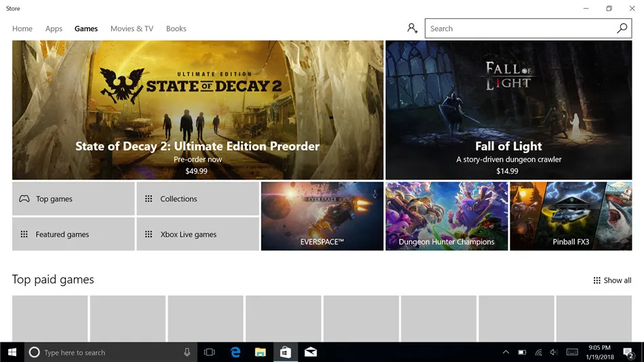This screenshot has width=644, height=362.
Task: Open the touch keyboard icon
Action: [572, 352]
